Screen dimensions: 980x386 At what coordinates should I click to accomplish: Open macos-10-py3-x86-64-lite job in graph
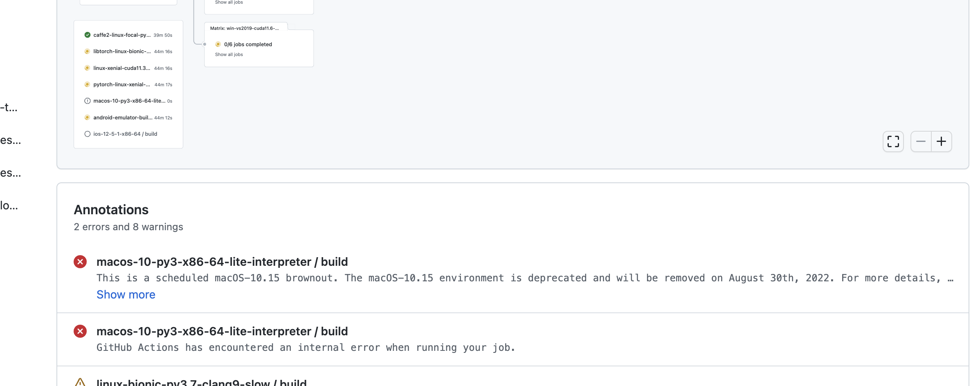point(129,101)
